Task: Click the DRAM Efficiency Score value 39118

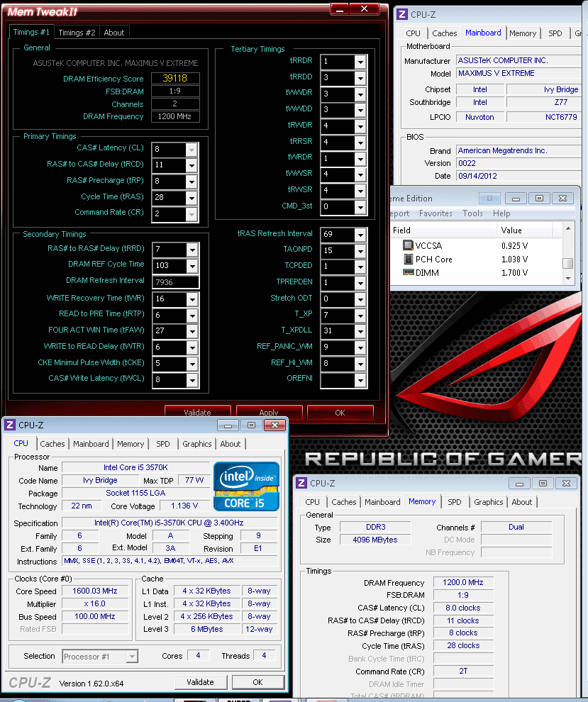Action: coord(175,78)
